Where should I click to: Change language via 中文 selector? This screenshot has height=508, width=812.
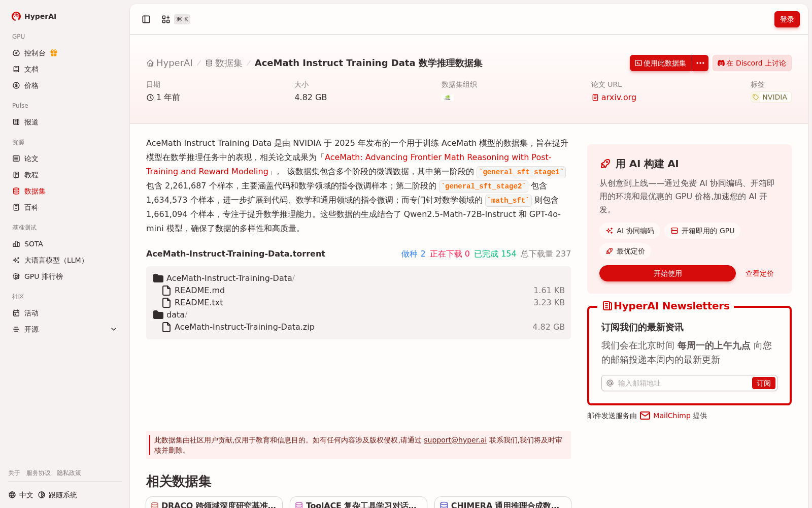click(21, 495)
